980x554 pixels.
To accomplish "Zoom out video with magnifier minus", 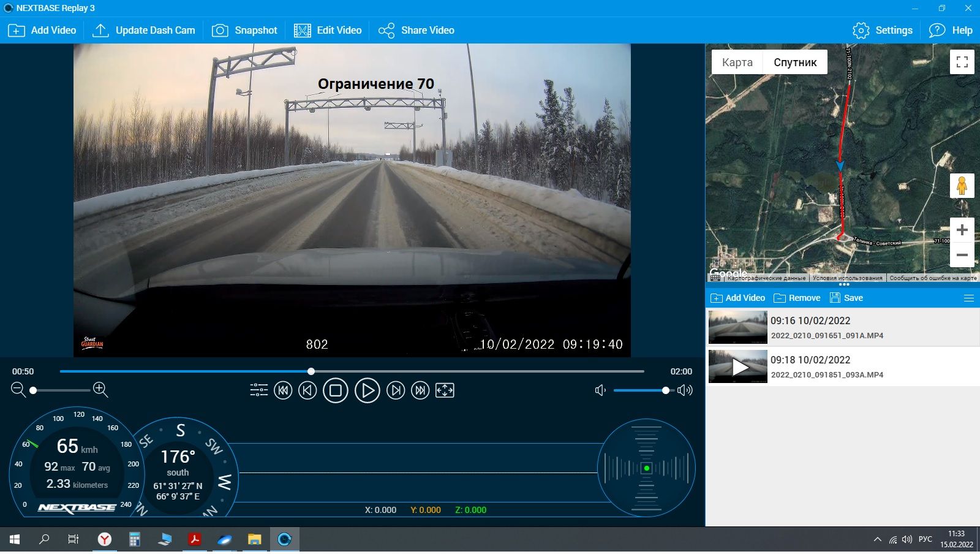I will (x=18, y=390).
